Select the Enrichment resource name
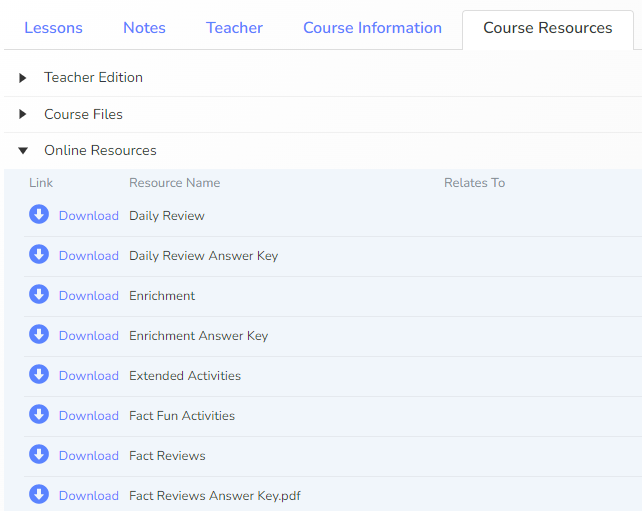Image resolution: width=642 pixels, height=511 pixels. 162,296
